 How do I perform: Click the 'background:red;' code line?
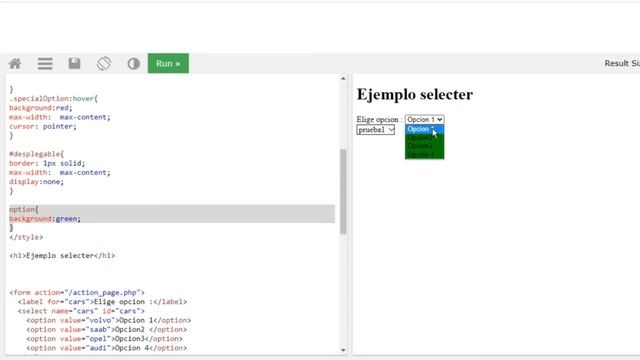41,108
